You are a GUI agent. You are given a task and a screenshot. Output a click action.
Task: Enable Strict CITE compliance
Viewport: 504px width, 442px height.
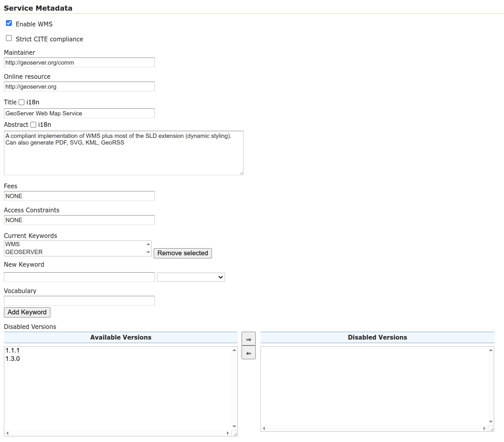(9, 38)
